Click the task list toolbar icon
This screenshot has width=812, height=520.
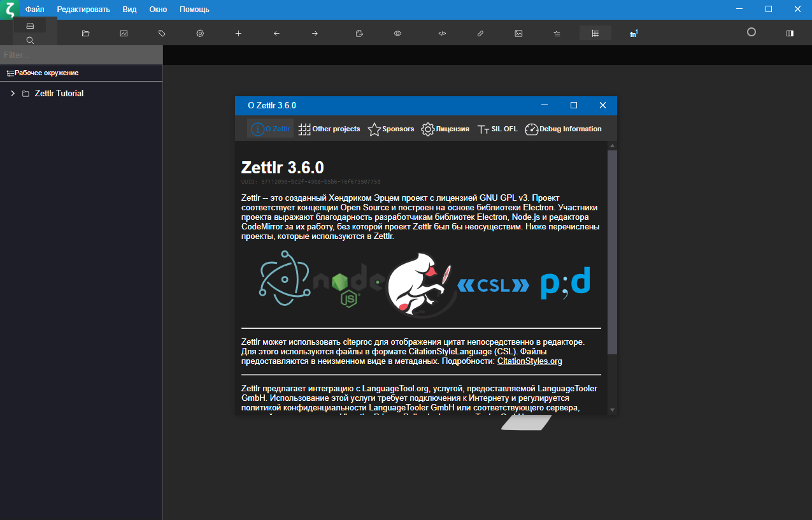tap(557, 33)
